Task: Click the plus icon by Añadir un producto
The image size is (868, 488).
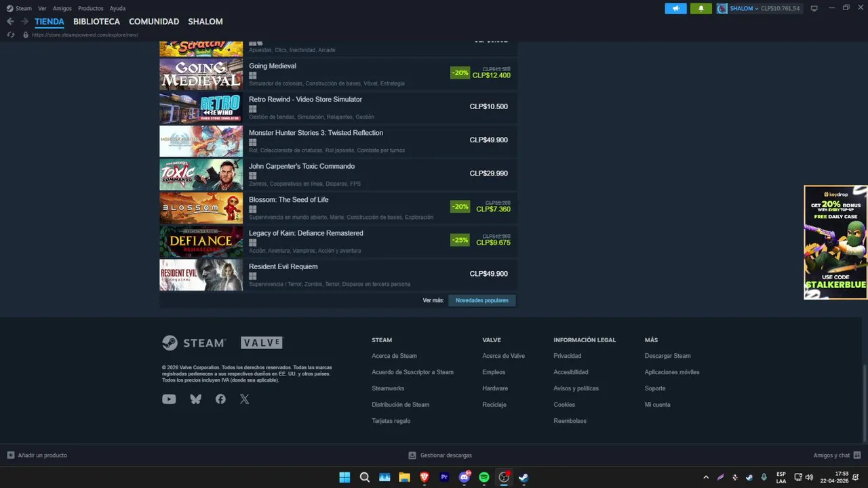Action: pos(11,455)
